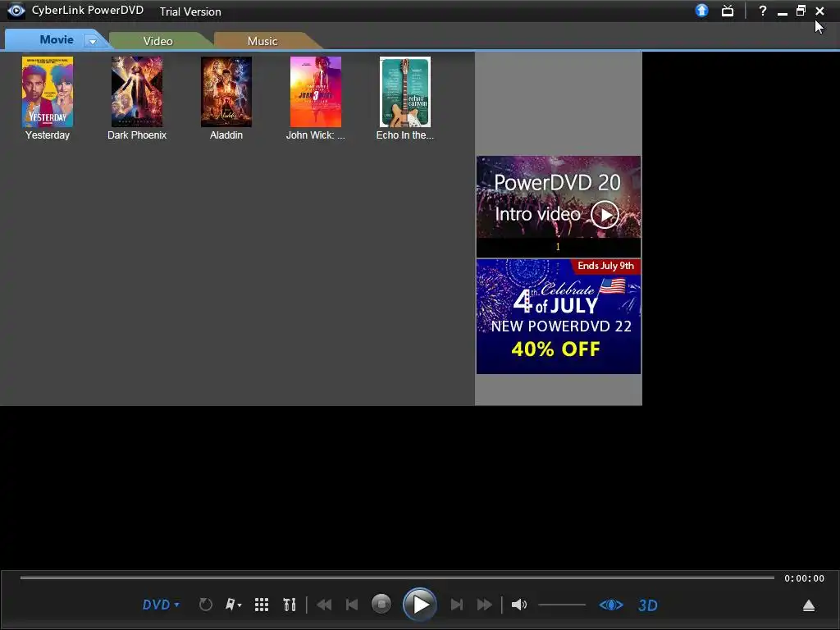The image size is (840, 630).
Task: Select the Echo In the Canyon poster
Action: 405,92
